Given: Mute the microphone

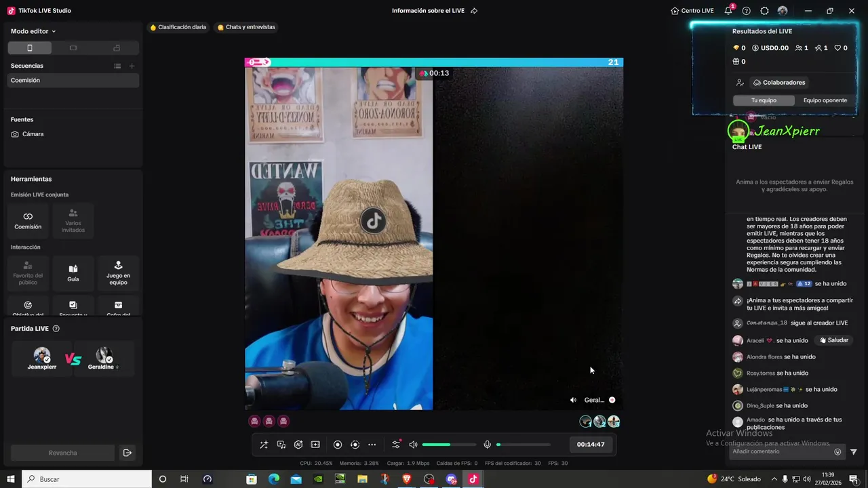Looking at the screenshot, I should coord(487,445).
